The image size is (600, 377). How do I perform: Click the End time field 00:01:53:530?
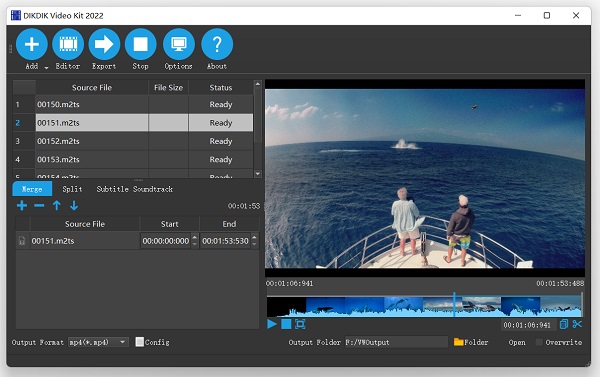[225, 241]
